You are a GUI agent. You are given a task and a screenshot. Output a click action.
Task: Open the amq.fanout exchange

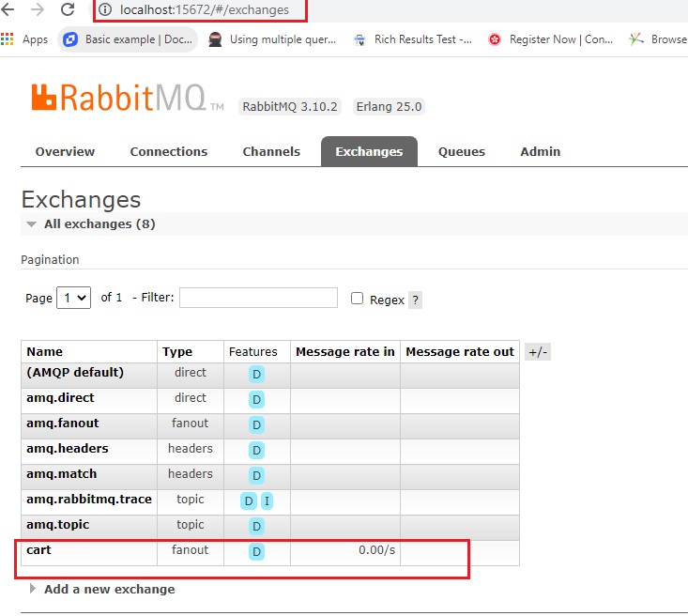coord(62,423)
